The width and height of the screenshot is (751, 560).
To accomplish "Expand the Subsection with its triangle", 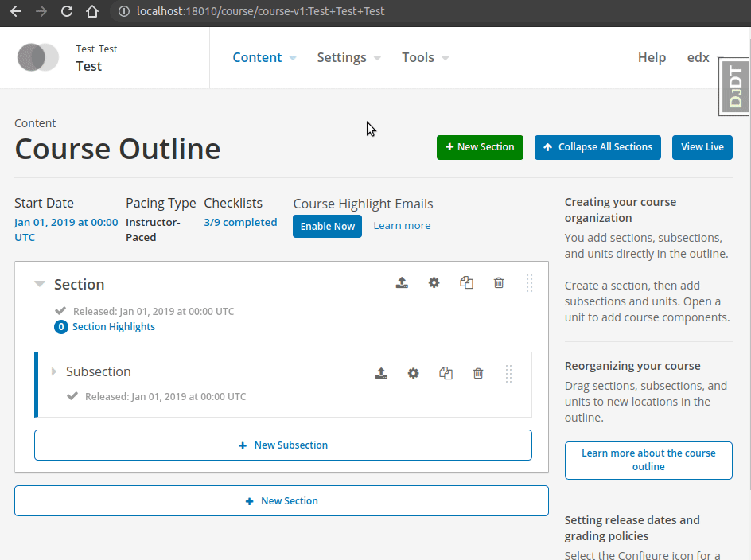I will [53, 371].
